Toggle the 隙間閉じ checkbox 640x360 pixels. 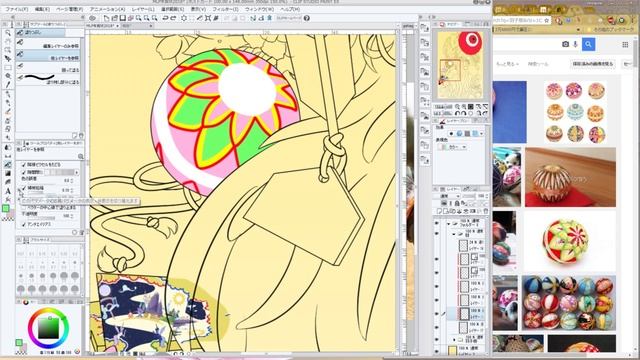[24, 173]
